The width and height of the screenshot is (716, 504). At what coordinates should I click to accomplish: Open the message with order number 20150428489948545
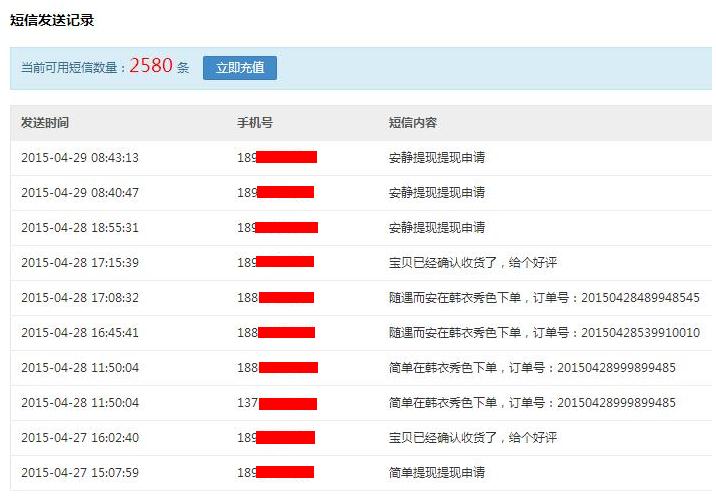pyautogui.click(x=544, y=298)
